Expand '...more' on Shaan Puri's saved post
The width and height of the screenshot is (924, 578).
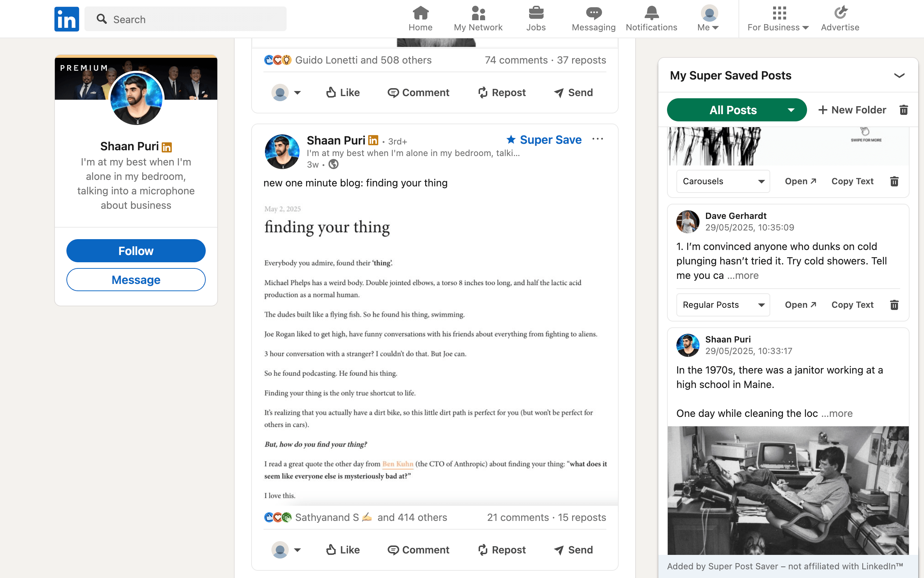837,413
